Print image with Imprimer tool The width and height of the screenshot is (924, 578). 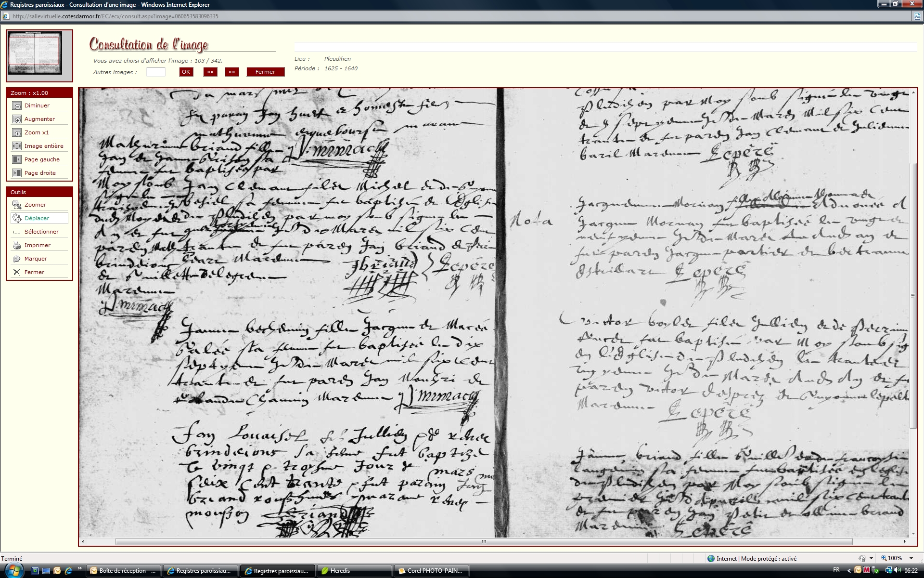tap(17, 245)
